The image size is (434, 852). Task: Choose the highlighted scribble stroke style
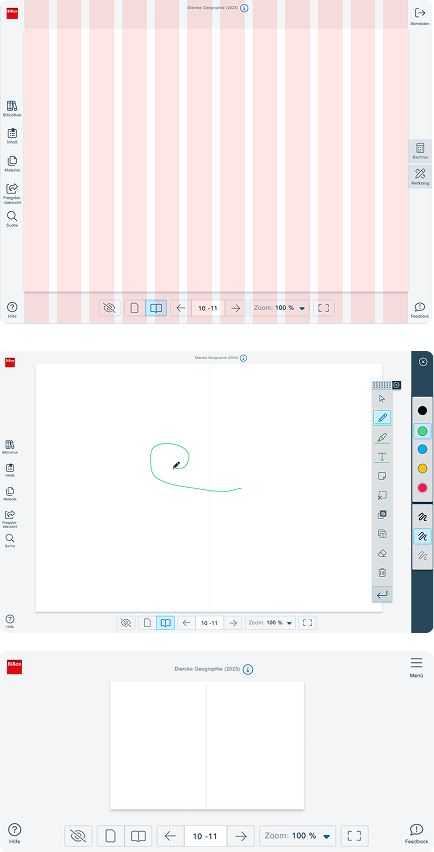coord(422,536)
